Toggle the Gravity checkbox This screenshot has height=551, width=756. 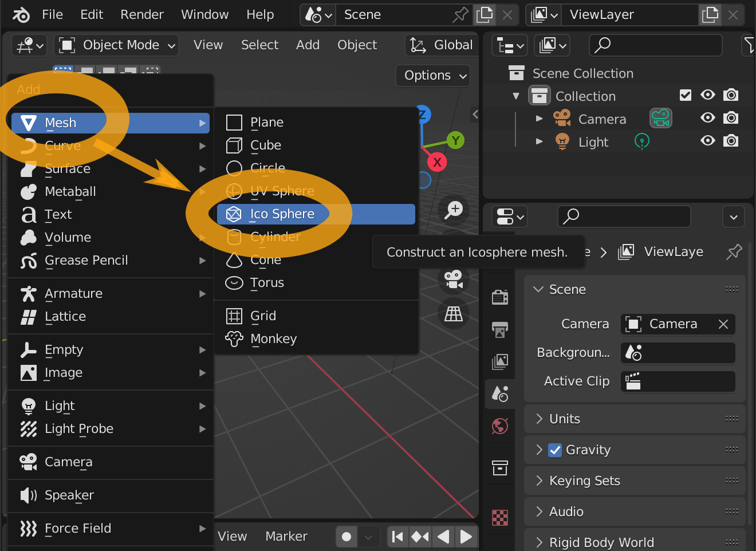coord(555,450)
